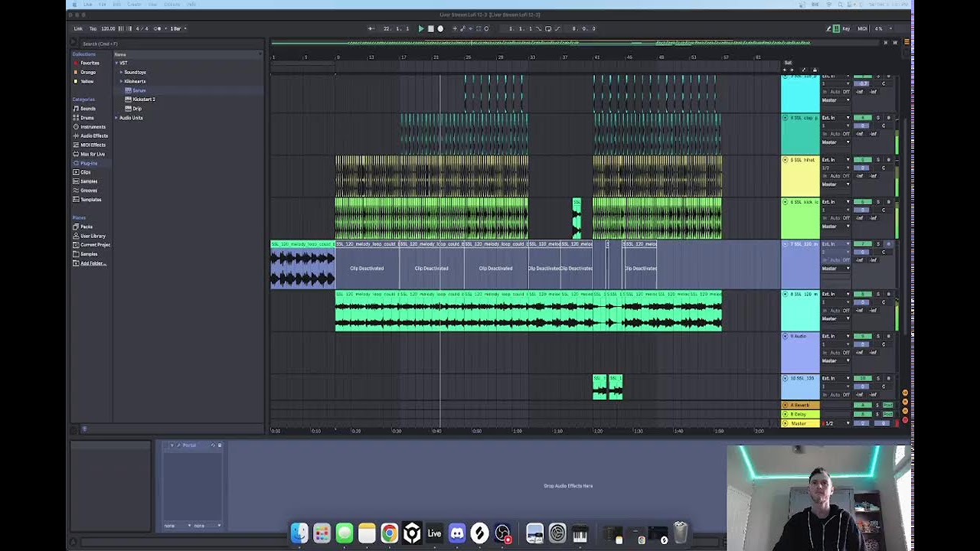This screenshot has width=980, height=551.
Task: Click the Set locator button
Action: click(788, 63)
